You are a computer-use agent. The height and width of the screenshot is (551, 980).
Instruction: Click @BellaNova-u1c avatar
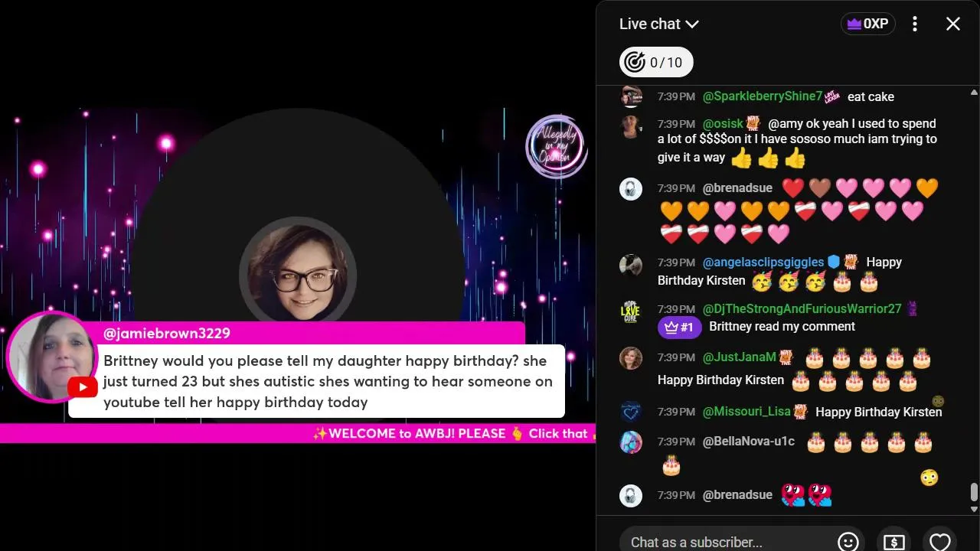tap(631, 442)
